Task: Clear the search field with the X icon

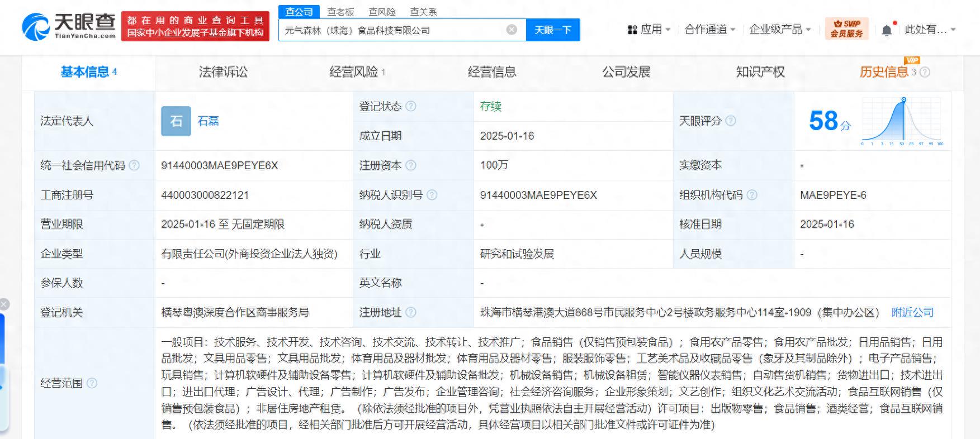Action: tap(512, 30)
